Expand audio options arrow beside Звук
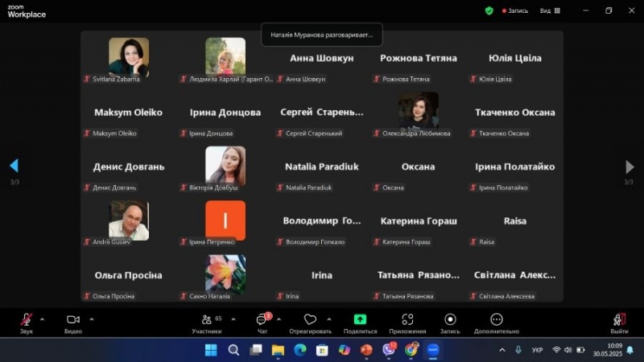This screenshot has height=362, width=644. click(x=42, y=319)
